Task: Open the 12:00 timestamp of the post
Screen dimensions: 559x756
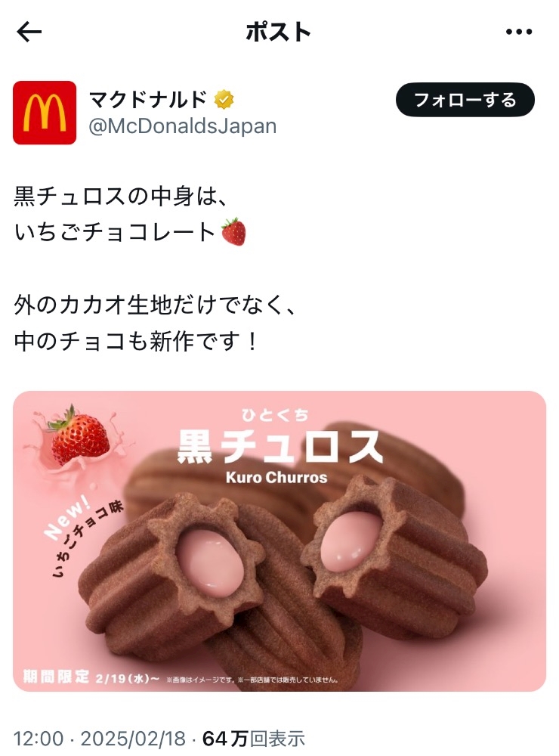Action: [x=38, y=739]
